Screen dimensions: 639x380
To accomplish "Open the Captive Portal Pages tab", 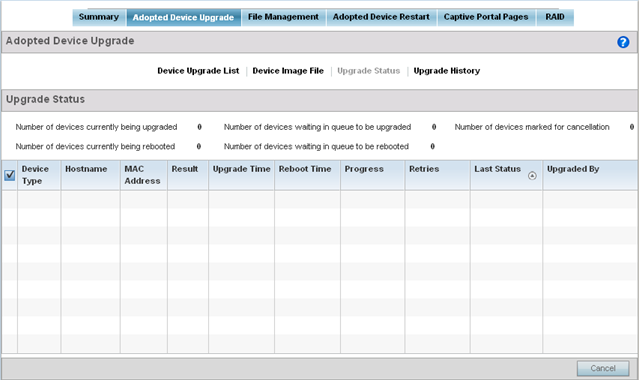I will point(486,17).
